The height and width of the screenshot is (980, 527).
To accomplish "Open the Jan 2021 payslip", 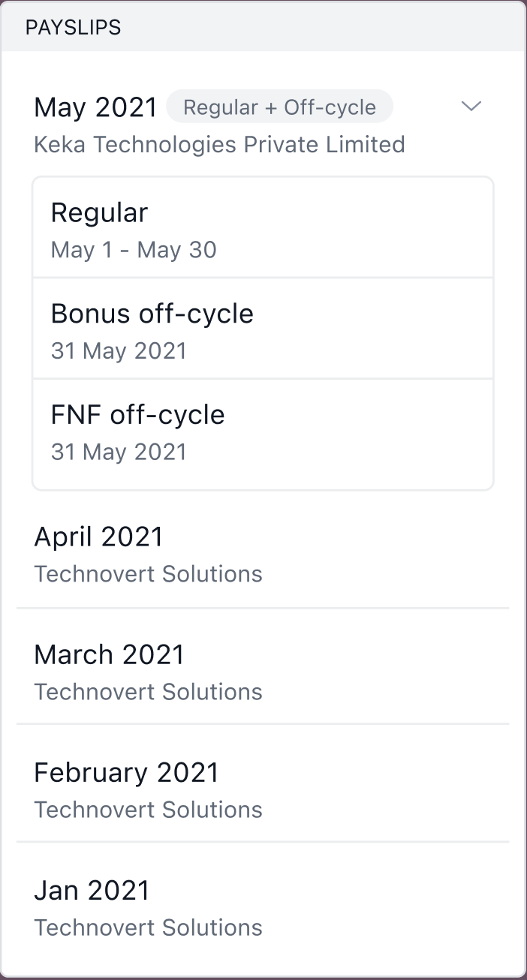I will pyautogui.click(x=91, y=889).
